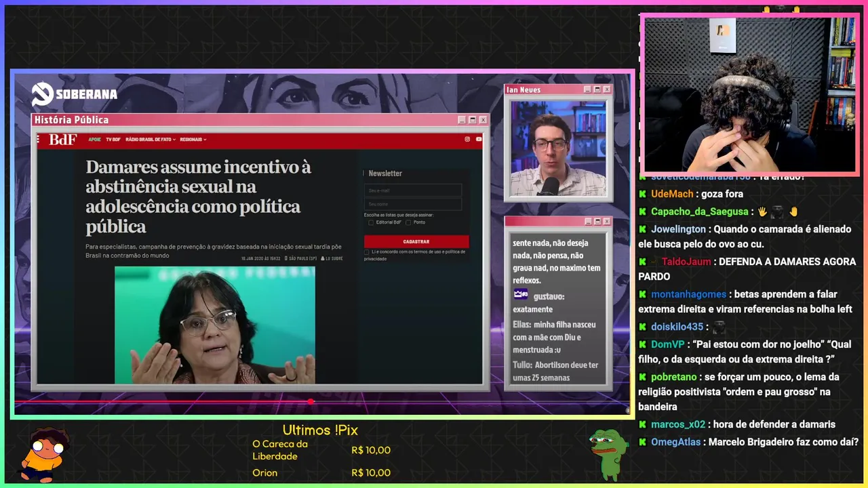Click the Orion Pix donor name
This screenshot has width=868, height=488.
(264, 472)
